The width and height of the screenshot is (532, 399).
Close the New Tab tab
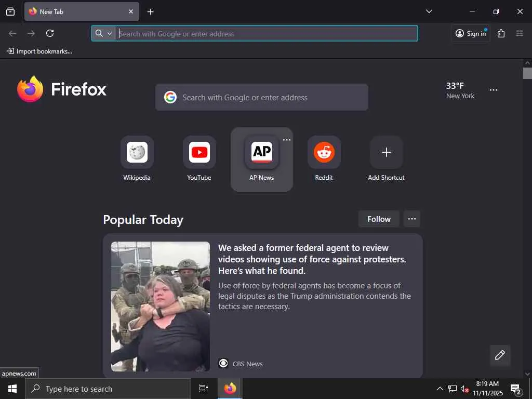point(131,11)
